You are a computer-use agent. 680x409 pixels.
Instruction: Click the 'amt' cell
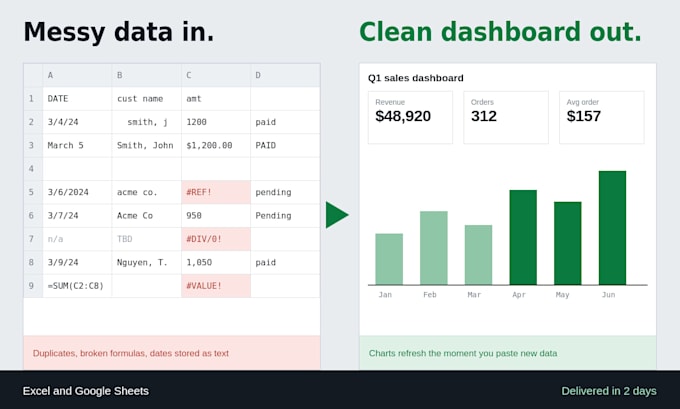(216, 98)
